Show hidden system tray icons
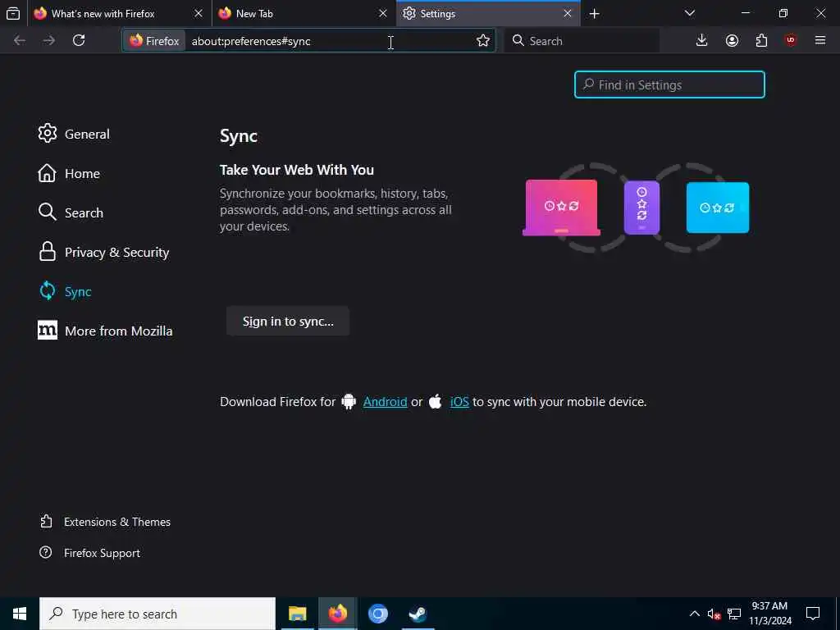This screenshot has width=840, height=630. point(694,614)
